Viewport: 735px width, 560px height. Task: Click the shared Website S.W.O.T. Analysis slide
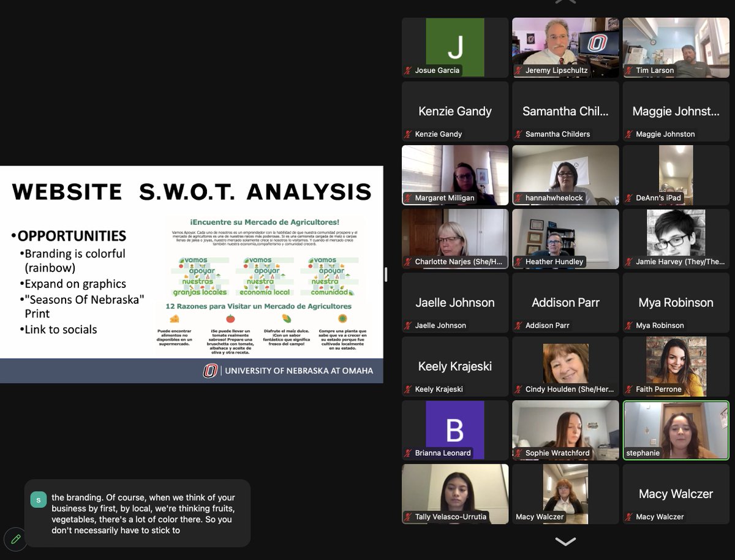pyautogui.click(x=192, y=274)
